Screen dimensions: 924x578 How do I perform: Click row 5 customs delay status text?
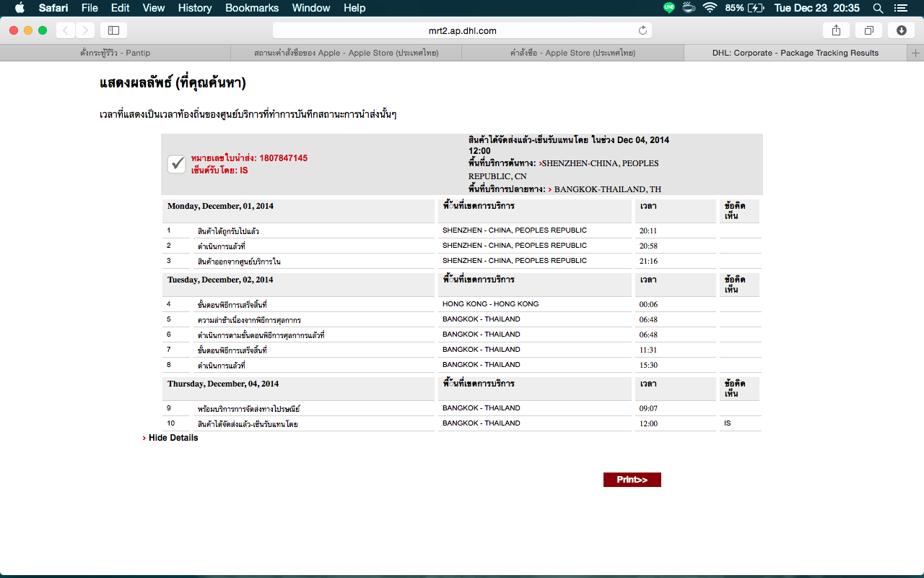[x=249, y=320]
